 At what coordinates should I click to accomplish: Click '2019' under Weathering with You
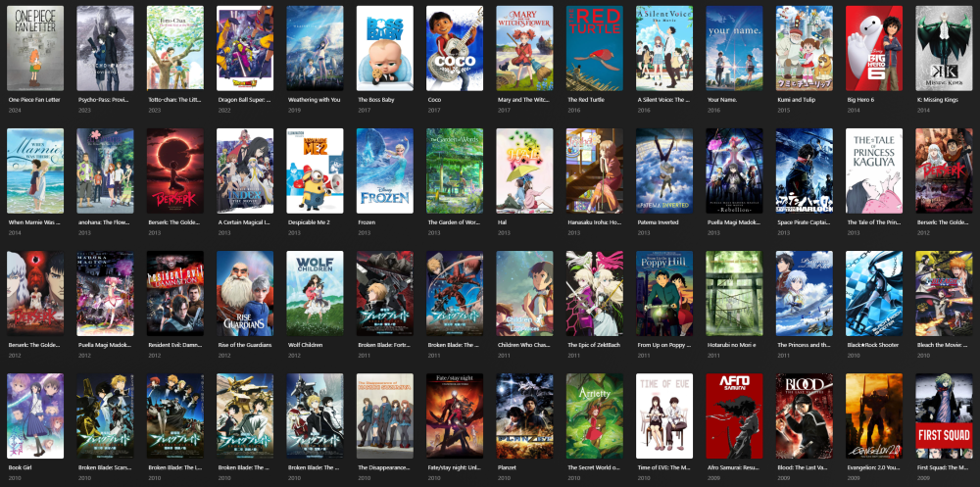294,110
